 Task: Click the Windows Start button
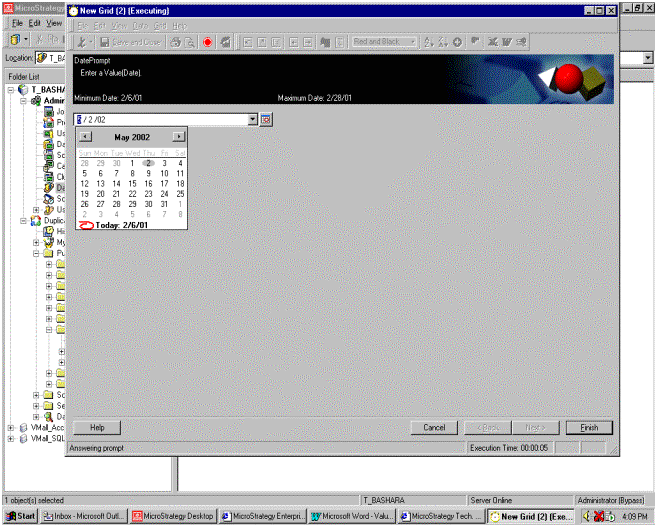pyautogui.click(x=21, y=516)
